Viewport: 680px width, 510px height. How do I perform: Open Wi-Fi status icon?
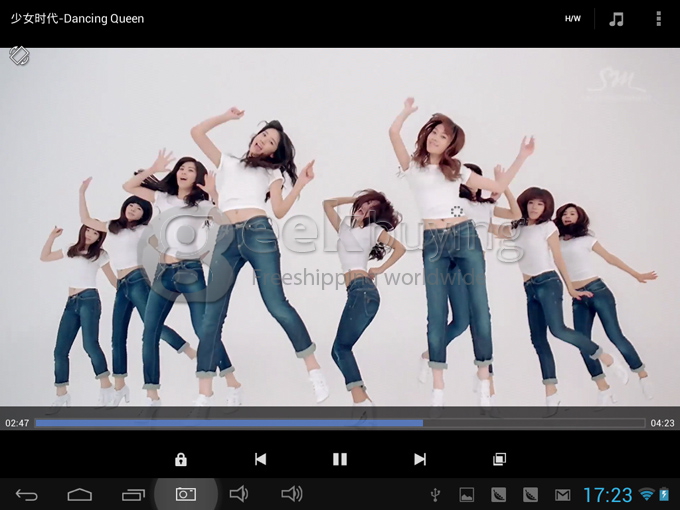tap(647, 494)
